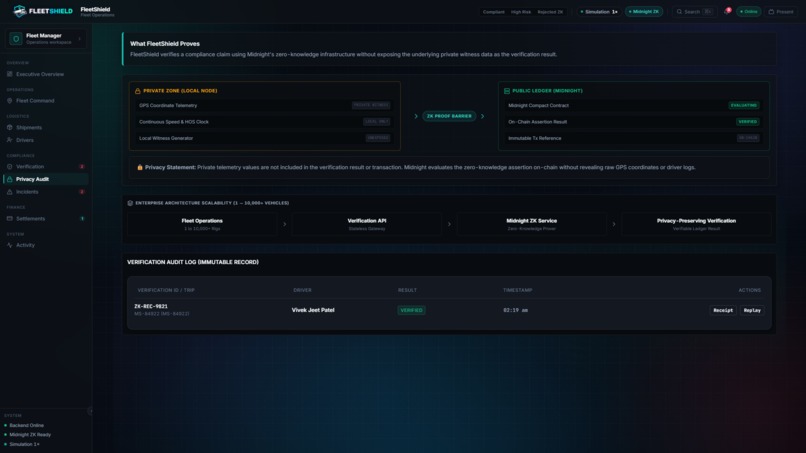Screen dimensions: 806x453
Task: Click the Midnight ZK Service architecture card
Action: (x=532, y=224)
